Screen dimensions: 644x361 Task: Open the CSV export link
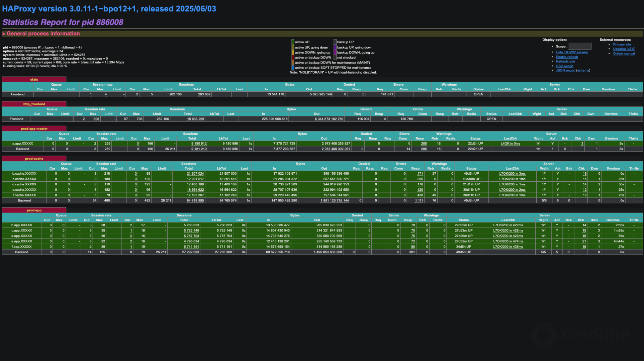point(565,66)
